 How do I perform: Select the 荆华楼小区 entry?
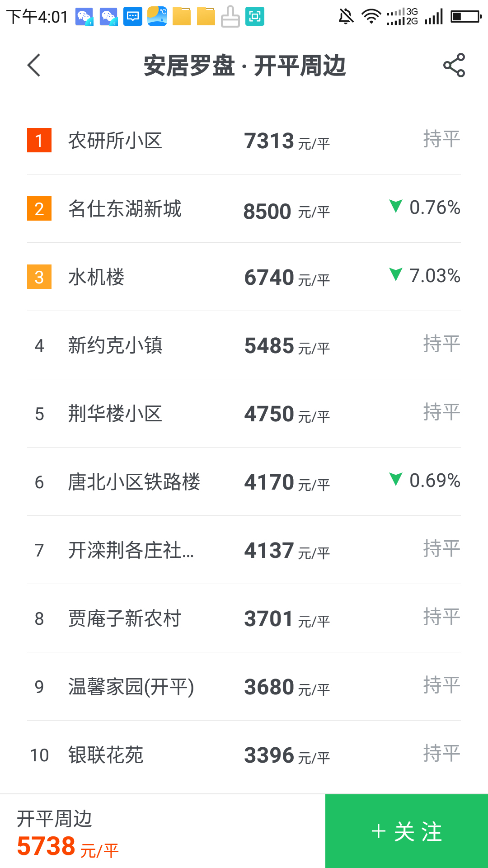coord(115,414)
